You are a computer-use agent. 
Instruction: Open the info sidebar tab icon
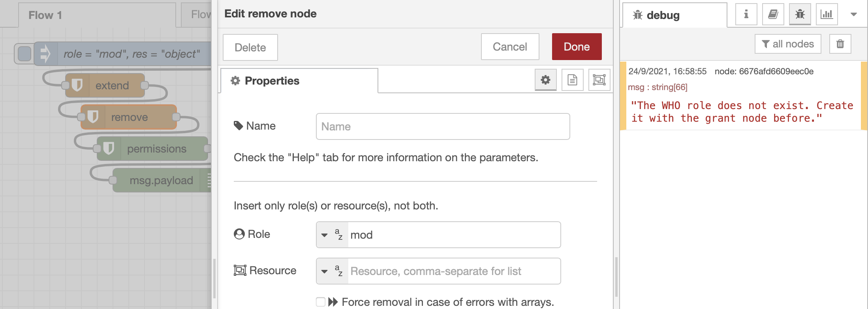click(x=746, y=14)
